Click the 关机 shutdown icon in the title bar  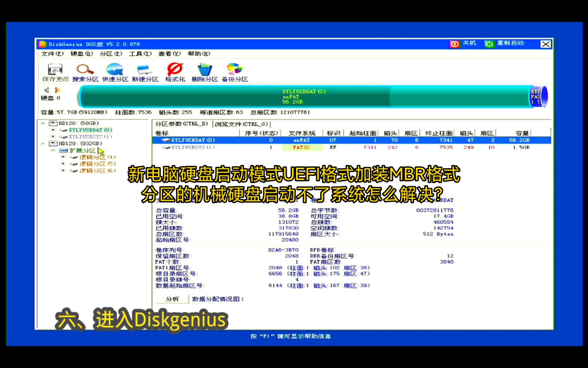pos(455,44)
